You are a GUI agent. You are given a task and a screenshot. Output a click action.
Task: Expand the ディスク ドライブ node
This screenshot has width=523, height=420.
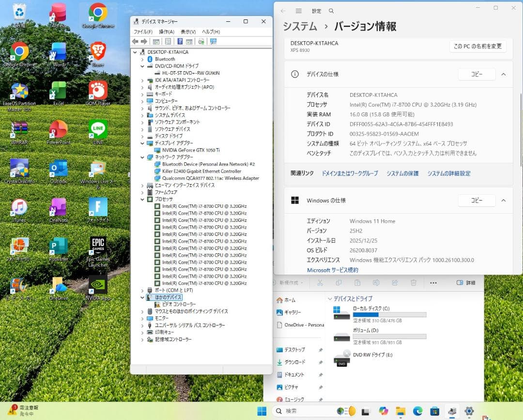(x=142, y=136)
